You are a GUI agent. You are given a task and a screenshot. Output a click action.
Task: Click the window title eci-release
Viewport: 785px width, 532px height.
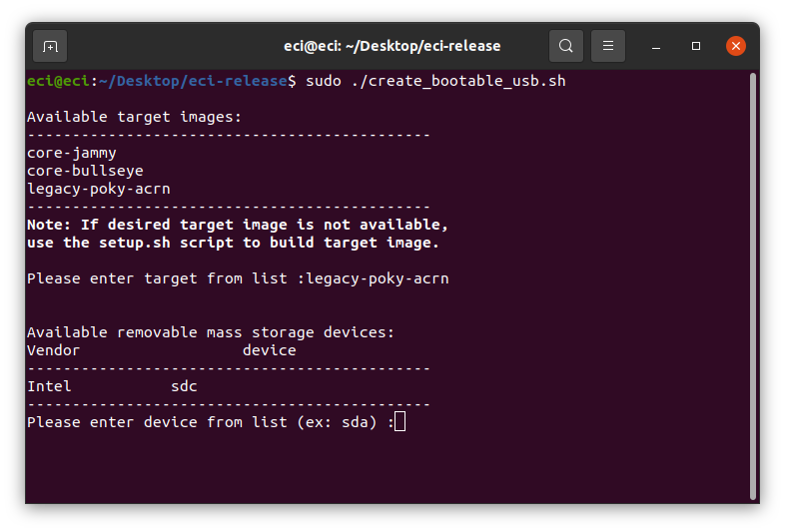click(x=392, y=46)
